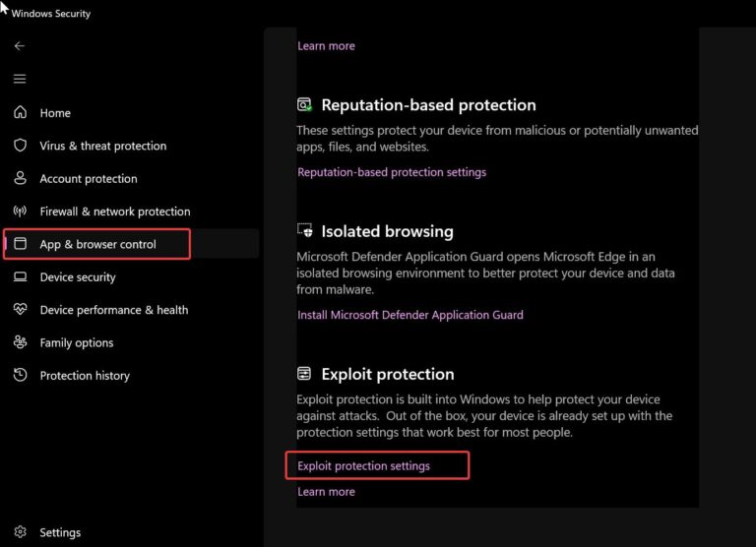The image size is (756, 547).
Task: Open Reputation-based protection settings link
Action: (x=392, y=172)
